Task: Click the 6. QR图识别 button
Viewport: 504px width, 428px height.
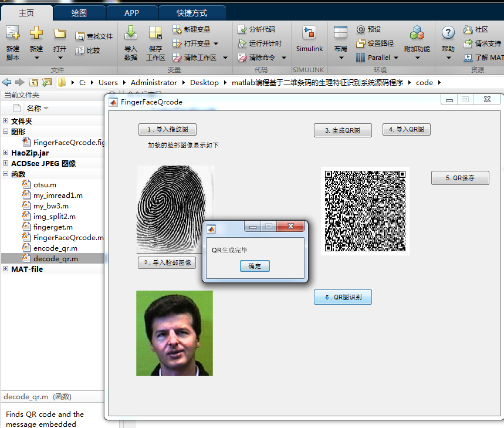Action: point(343,297)
